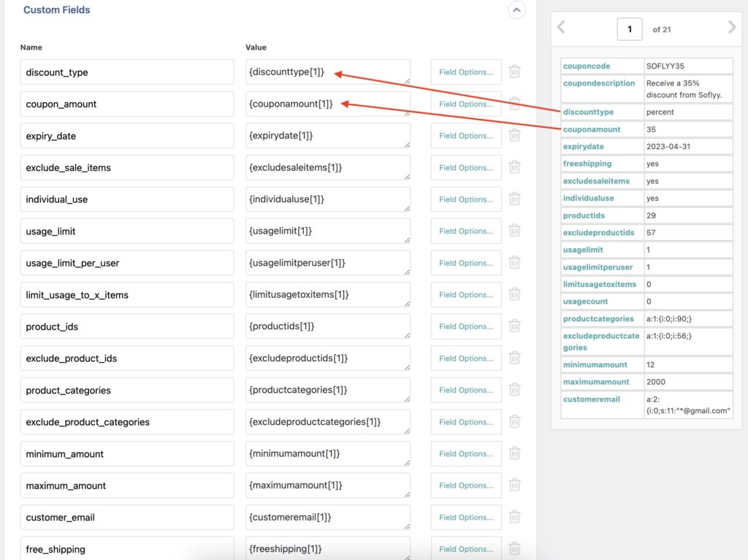Go to the next record with the right arrow
This screenshot has height=560, width=748.
(731, 27)
